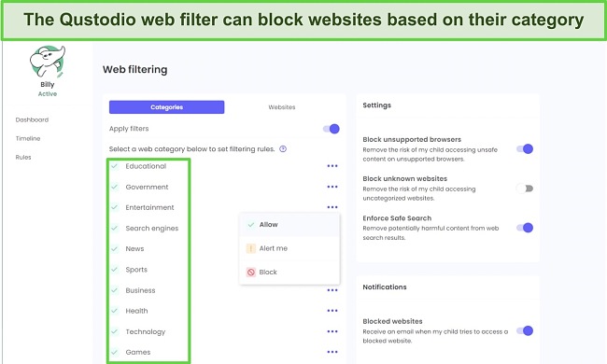The image size is (607, 364).
Task: Open options menu for Educational category
Action: coord(332,166)
